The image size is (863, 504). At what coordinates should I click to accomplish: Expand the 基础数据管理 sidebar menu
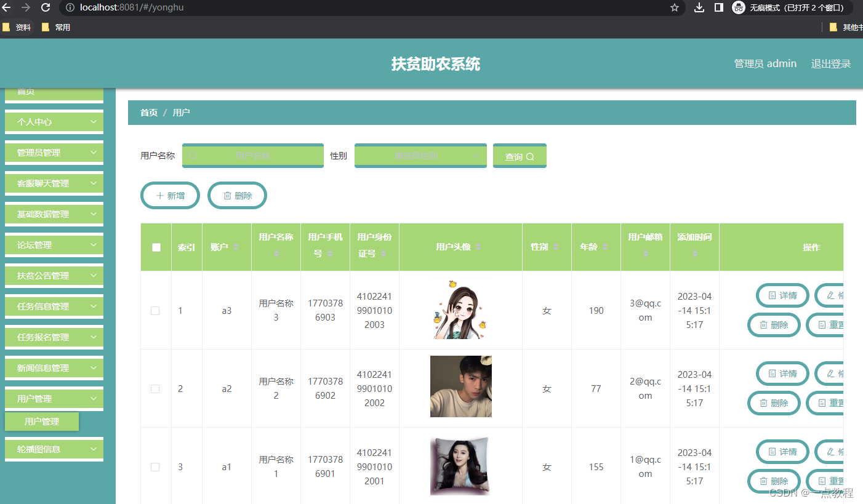point(54,214)
